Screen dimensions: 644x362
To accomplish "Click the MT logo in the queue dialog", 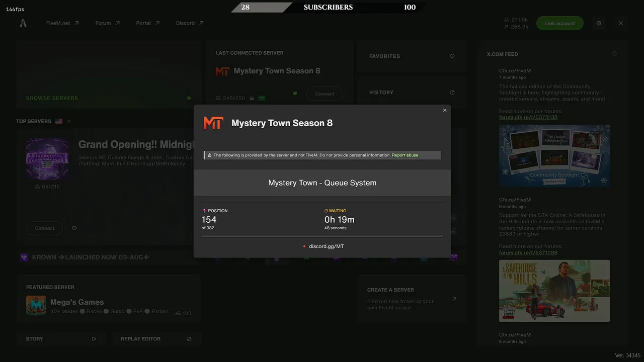I will 213,123.
